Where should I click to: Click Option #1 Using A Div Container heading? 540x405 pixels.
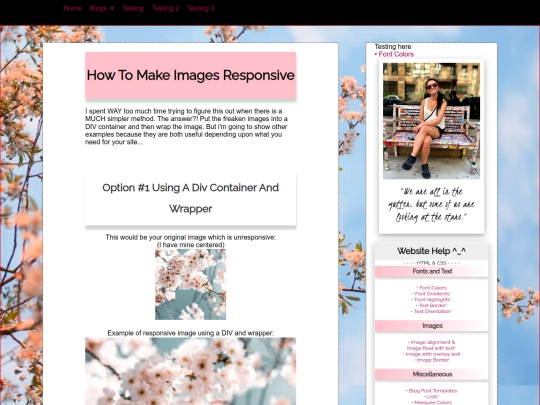point(190,198)
